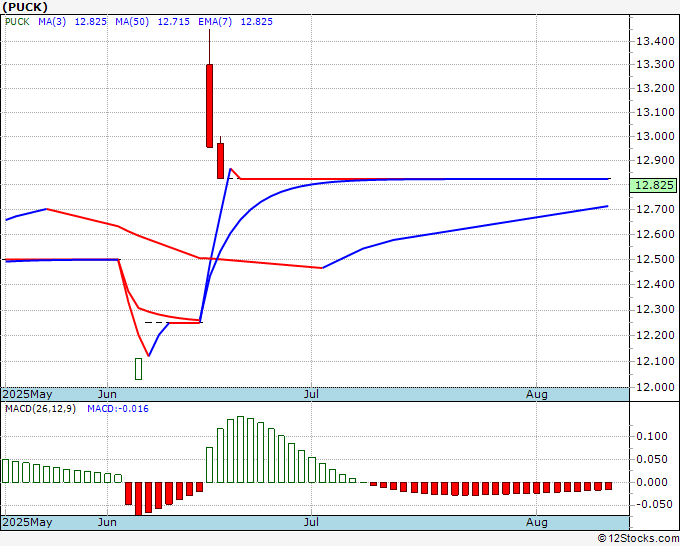Click the EMA(7) indicator label

click(215, 22)
